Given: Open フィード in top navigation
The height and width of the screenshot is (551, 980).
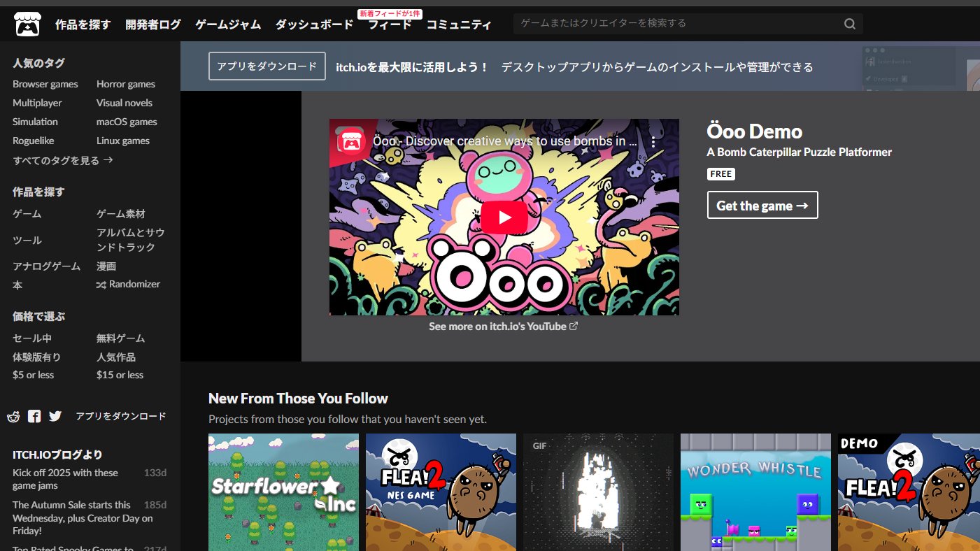Looking at the screenshot, I should (x=390, y=24).
